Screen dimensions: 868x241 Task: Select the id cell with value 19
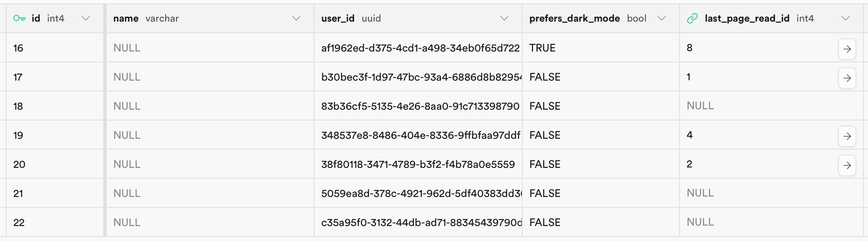coord(18,135)
